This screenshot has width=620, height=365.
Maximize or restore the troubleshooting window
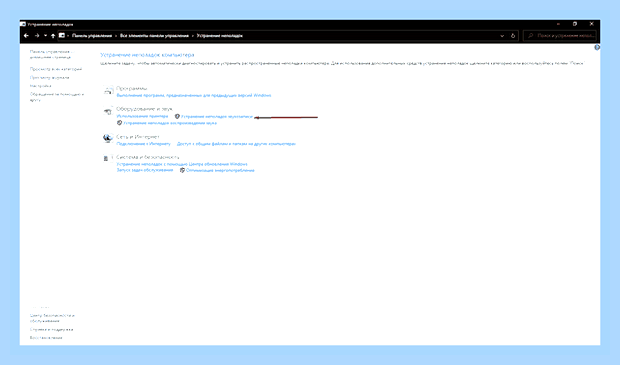(x=575, y=24)
